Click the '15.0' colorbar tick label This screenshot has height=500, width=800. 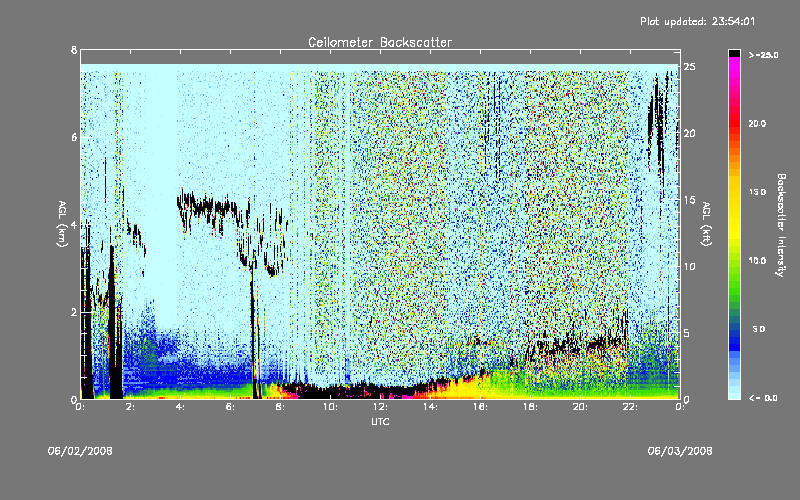757,192
